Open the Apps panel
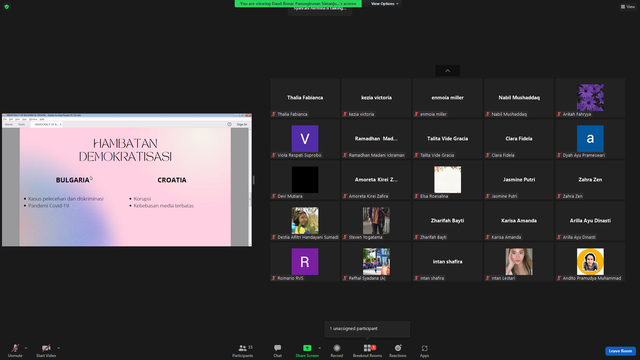Screen dimensions: 640x360 tap(424, 350)
